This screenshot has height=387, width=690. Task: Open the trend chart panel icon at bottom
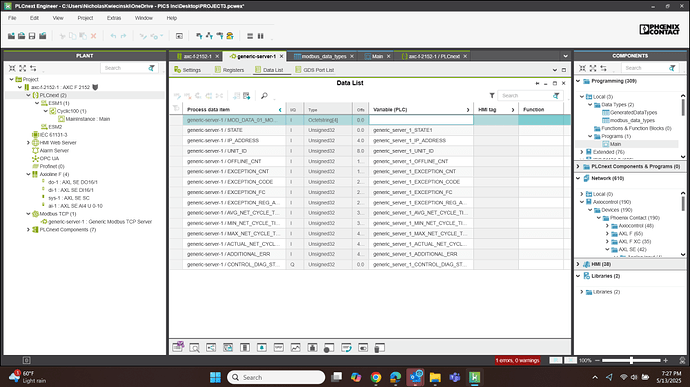point(295,347)
